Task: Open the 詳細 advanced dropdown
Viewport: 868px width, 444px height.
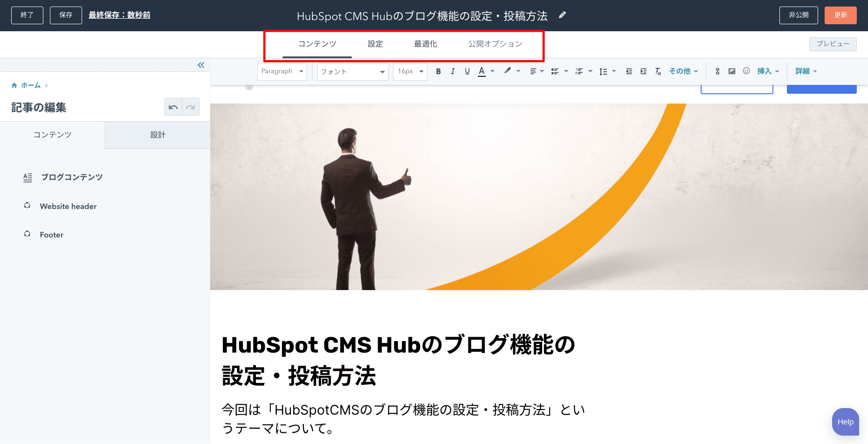Action: click(806, 71)
